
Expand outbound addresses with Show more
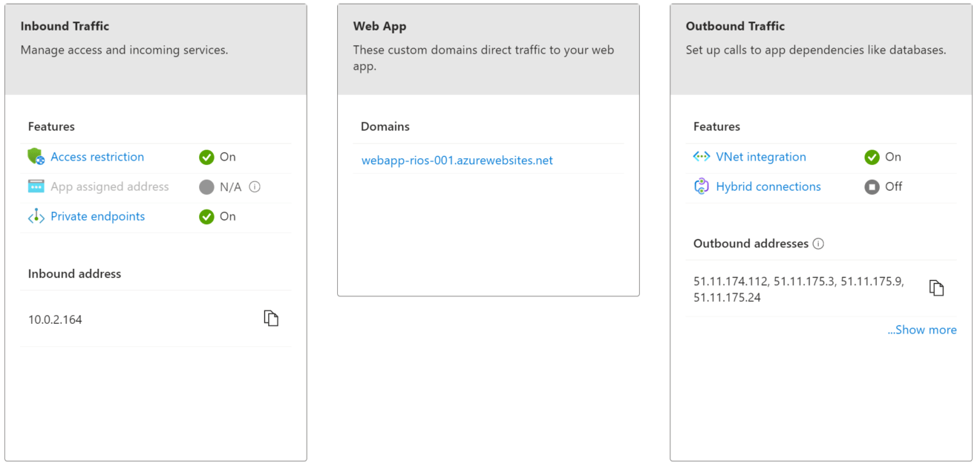pyautogui.click(x=921, y=330)
